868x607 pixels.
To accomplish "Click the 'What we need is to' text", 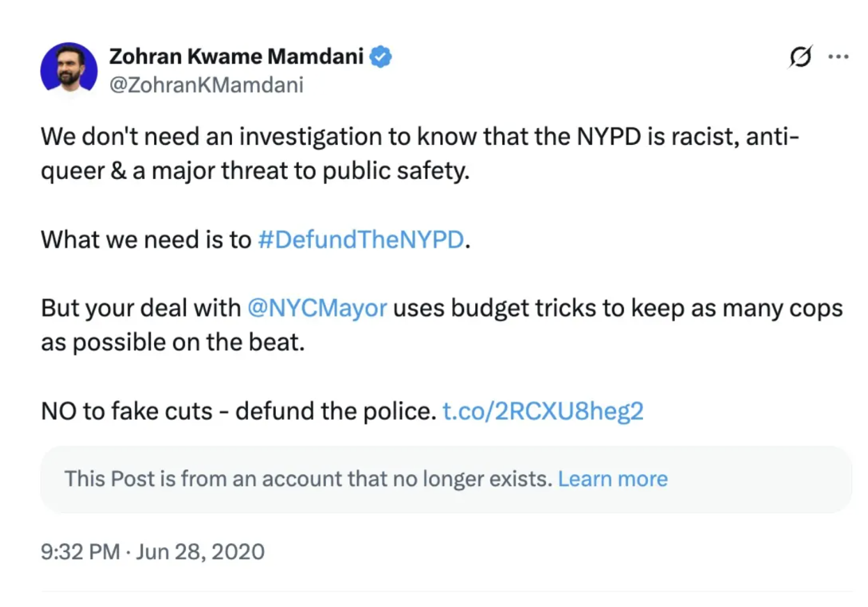I will (146, 239).
